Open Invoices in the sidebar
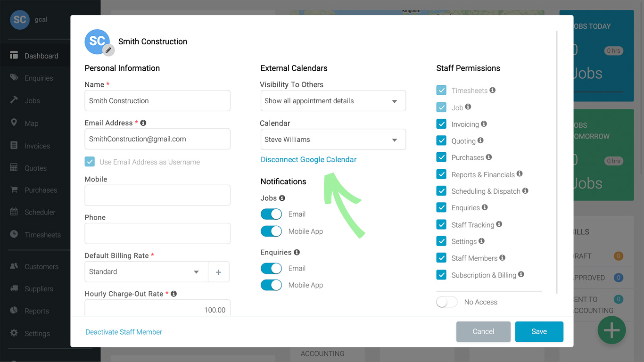 pos(37,146)
